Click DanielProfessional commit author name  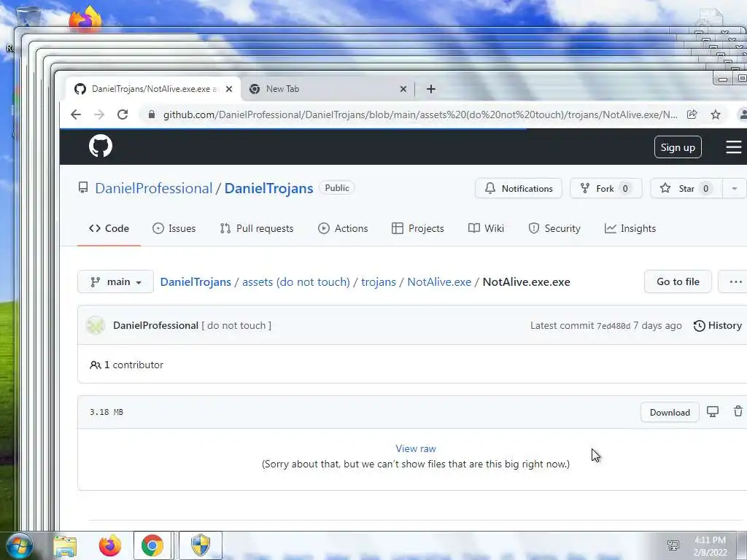tap(156, 326)
